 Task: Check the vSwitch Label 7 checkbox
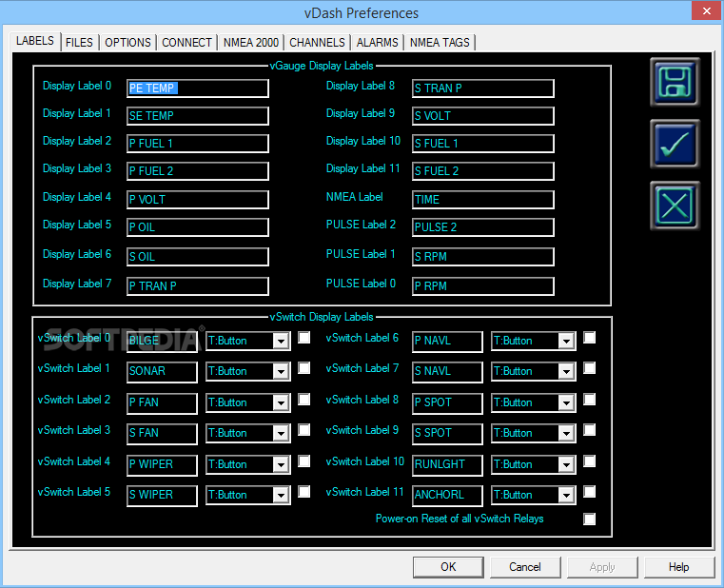click(589, 368)
